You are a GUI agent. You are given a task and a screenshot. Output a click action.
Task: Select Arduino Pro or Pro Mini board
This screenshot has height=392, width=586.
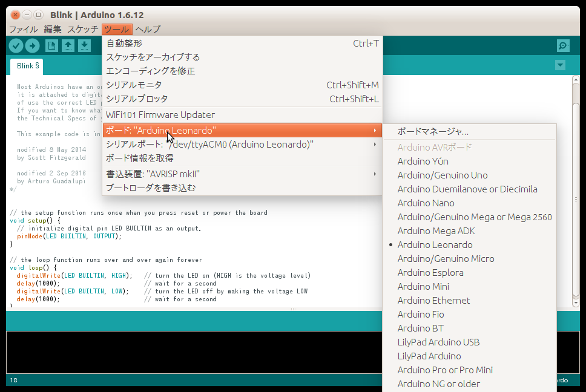pyautogui.click(x=469, y=370)
